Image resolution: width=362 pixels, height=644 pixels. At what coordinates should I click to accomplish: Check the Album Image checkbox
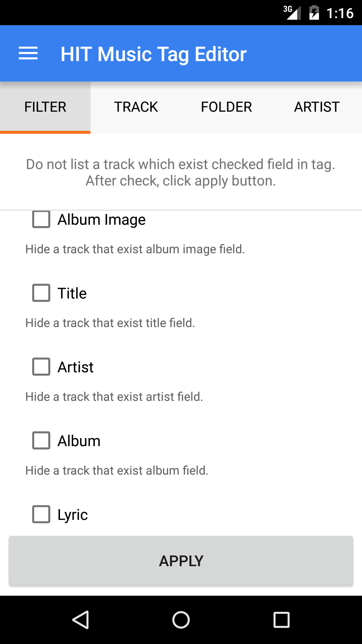point(41,219)
